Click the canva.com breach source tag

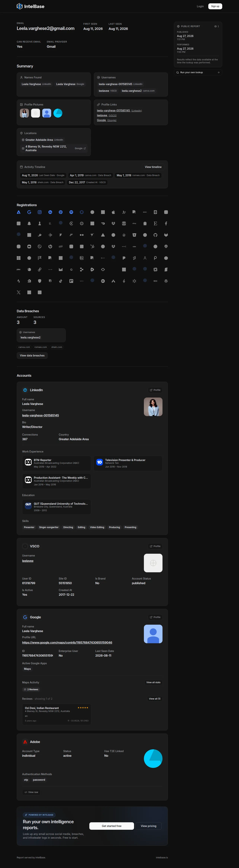click(24, 347)
